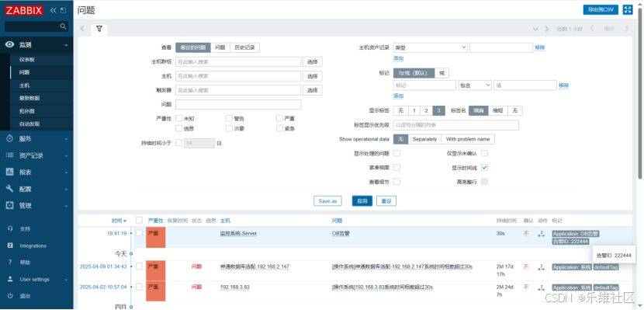644x310 pixels.
Task: Click the 应用 button
Action: coord(362,201)
